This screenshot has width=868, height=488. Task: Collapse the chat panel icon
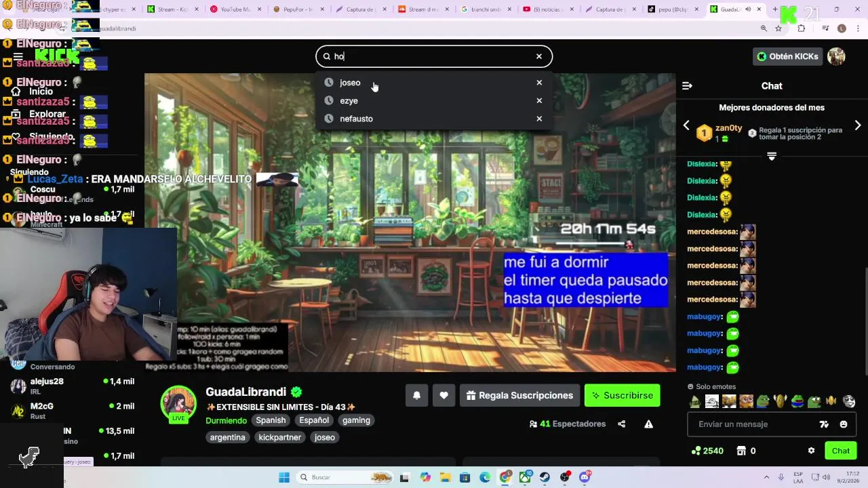point(687,86)
